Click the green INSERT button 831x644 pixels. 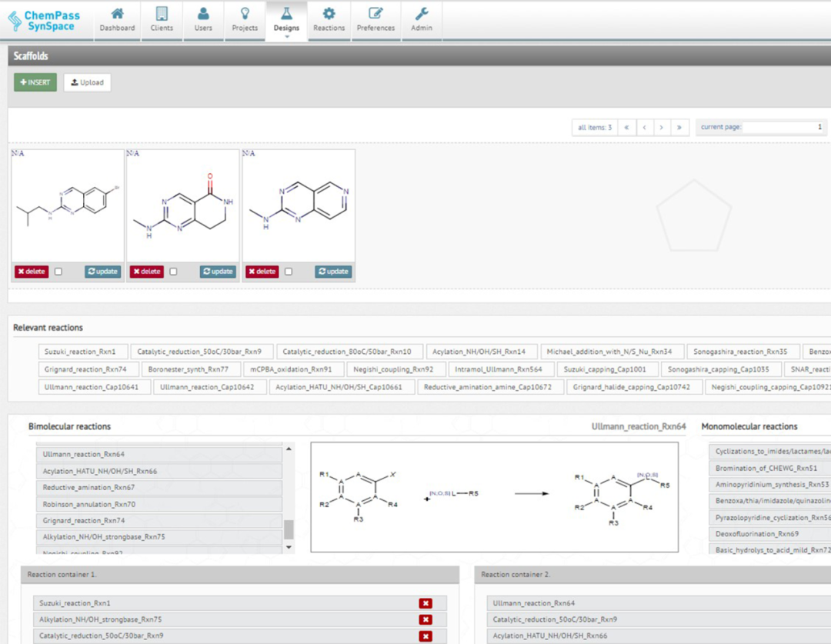click(x=35, y=82)
